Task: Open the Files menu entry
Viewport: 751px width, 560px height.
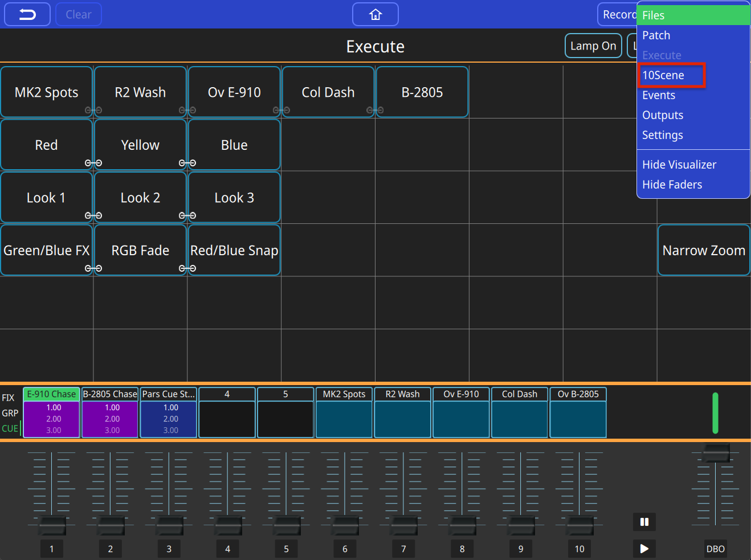Action: click(x=654, y=15)
